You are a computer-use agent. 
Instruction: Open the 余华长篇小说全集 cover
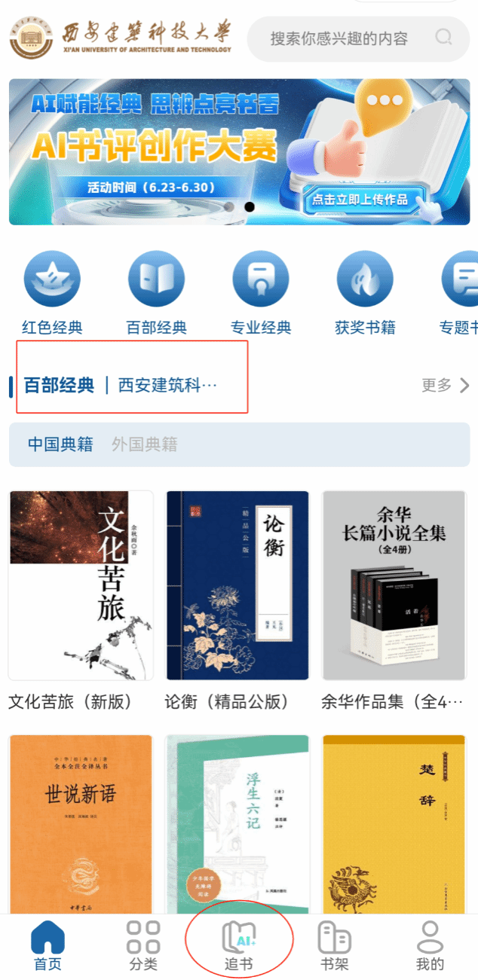point(394,585)
